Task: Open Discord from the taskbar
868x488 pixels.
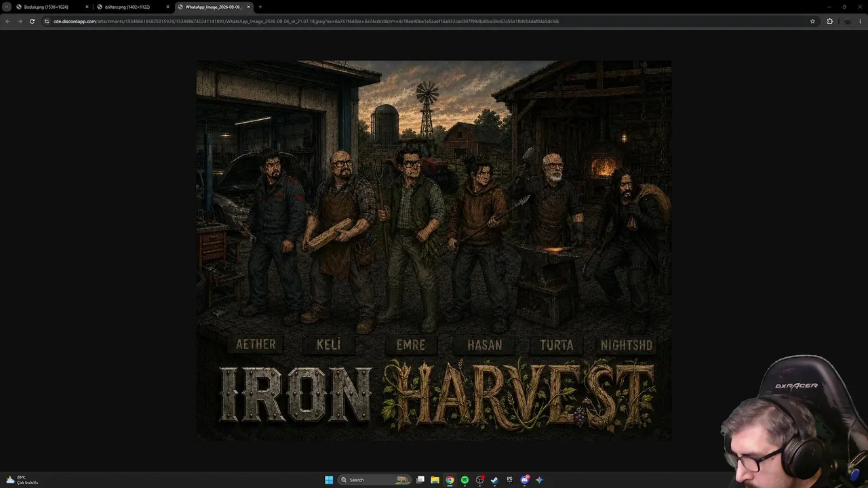Action: (x=525, y=480)
